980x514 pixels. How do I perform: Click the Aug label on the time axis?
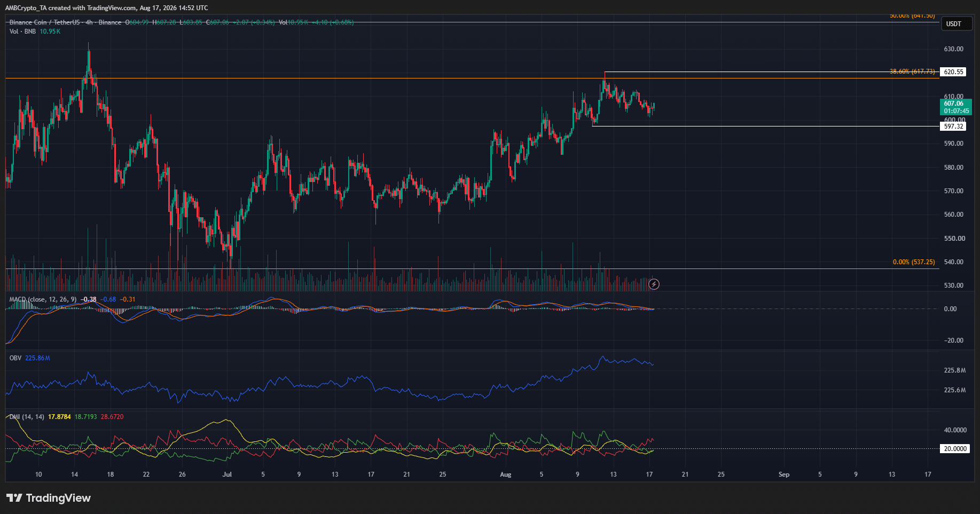506,475
